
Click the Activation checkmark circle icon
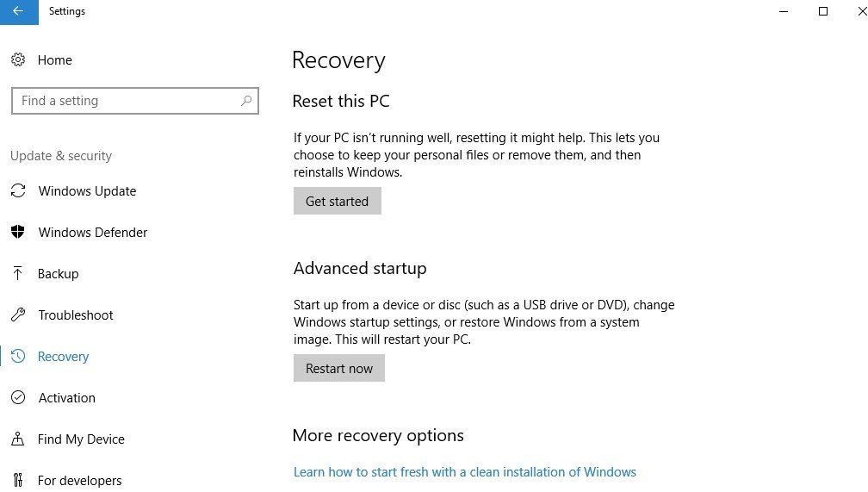[18, 397]
